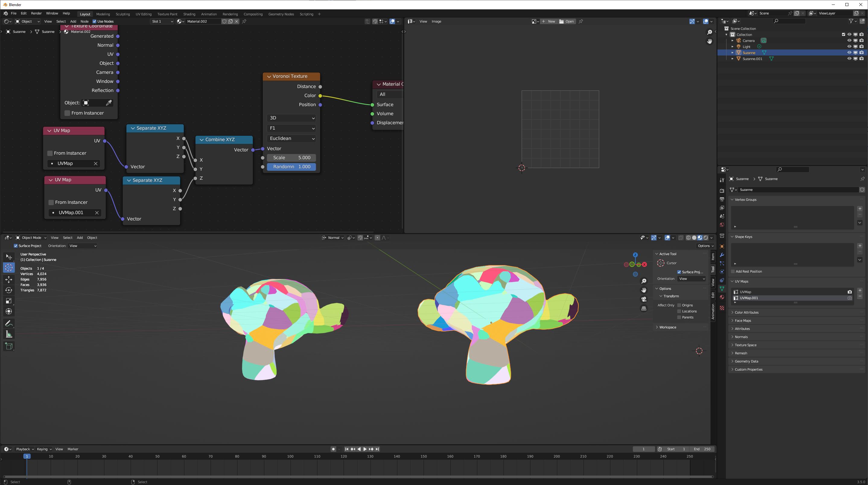Open viewport Orientation View dropdown
The image size is (868, 485).
coord(83,246)
